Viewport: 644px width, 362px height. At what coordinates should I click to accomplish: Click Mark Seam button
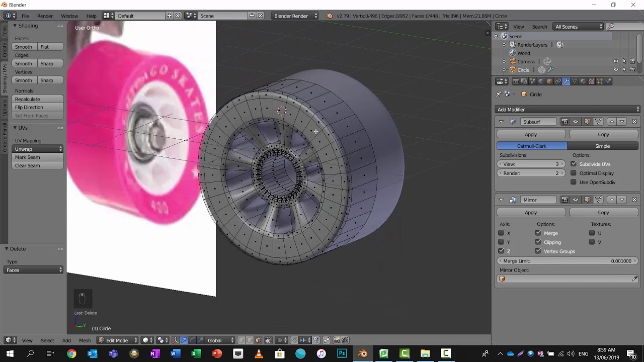38,157
